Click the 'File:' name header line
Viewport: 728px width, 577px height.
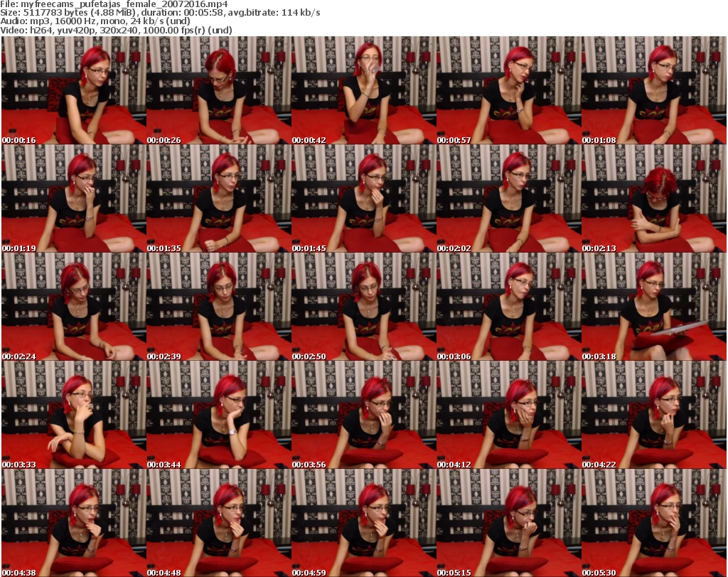tap(114, 4)
